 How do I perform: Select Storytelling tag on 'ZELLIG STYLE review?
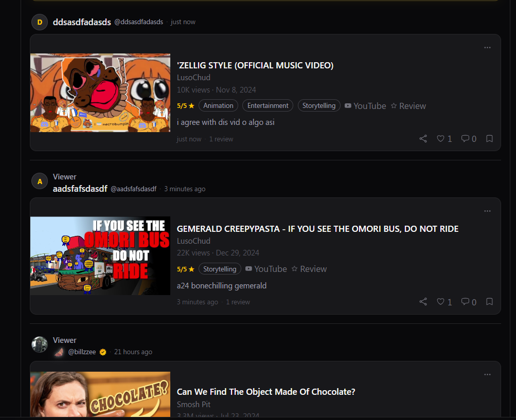(x=319, y=105)
